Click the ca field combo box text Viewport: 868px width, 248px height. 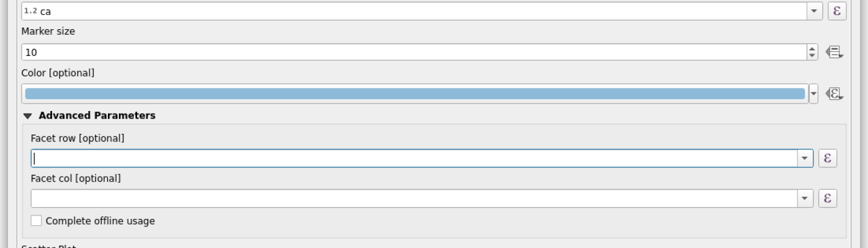coord(409,11)
